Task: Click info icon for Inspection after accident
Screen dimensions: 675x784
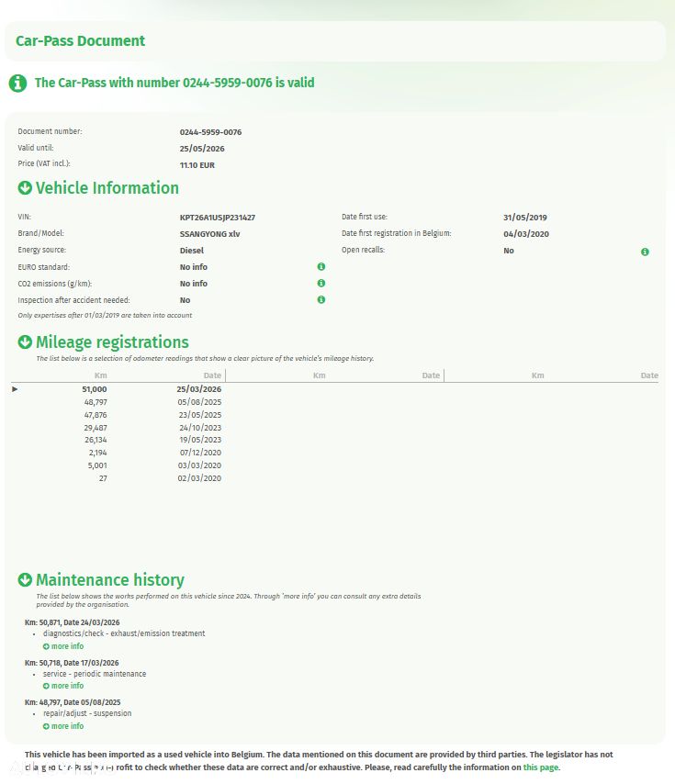Action: coord(321,299)
